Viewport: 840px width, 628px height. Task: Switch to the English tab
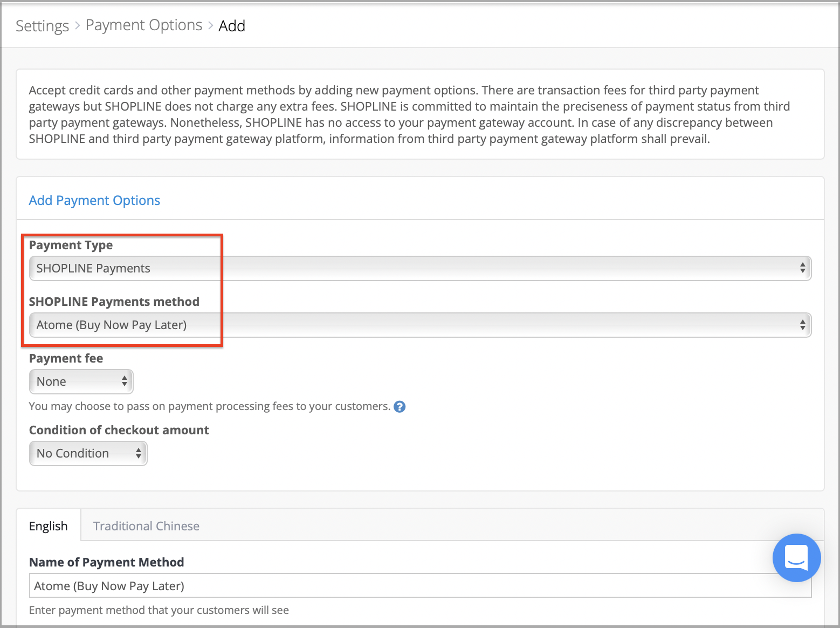coord(49,526)
